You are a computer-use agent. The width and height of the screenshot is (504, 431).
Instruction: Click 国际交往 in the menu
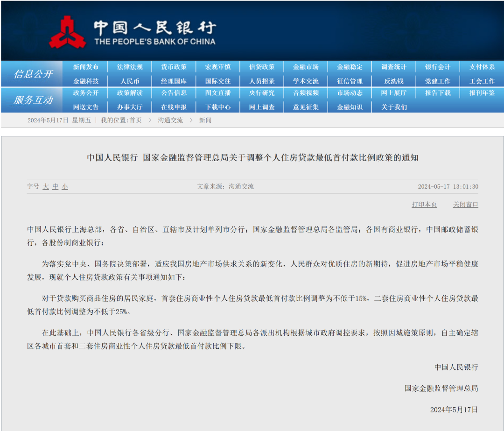[x=217, y=81]
